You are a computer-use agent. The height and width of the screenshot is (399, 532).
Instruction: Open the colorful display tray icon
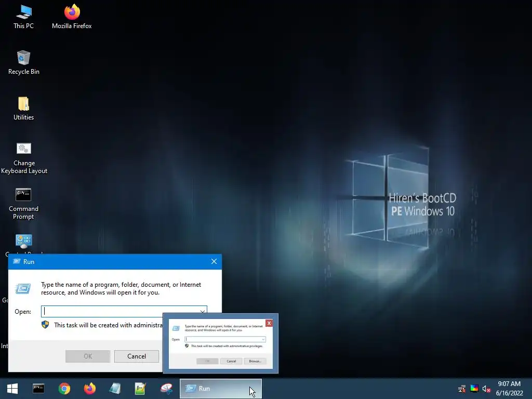click(474, 389)
